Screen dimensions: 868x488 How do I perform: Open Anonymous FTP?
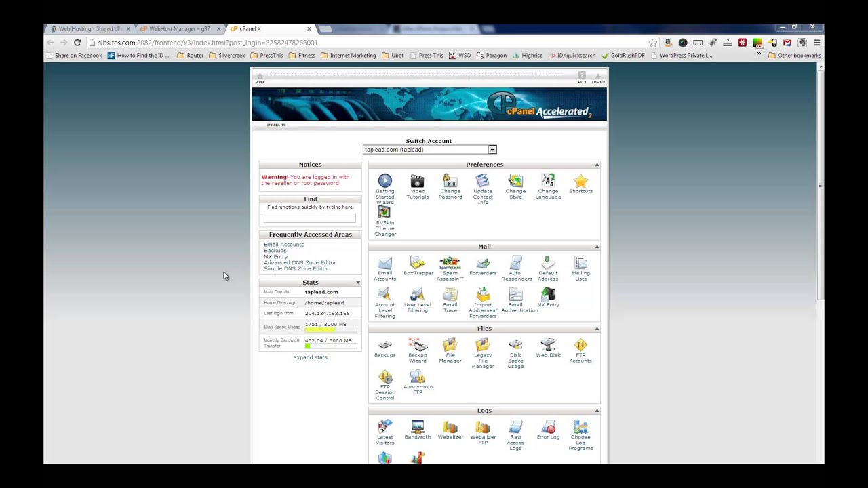[x=417, y=376]
